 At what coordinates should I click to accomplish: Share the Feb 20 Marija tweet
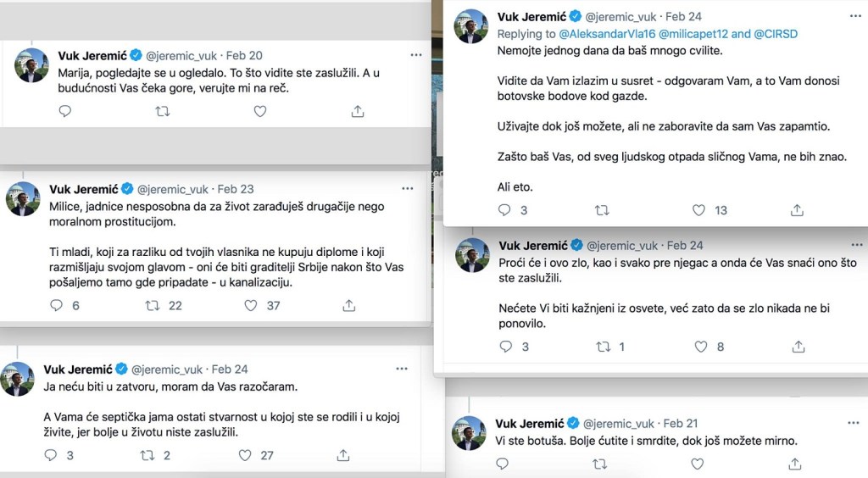[357, 111]
